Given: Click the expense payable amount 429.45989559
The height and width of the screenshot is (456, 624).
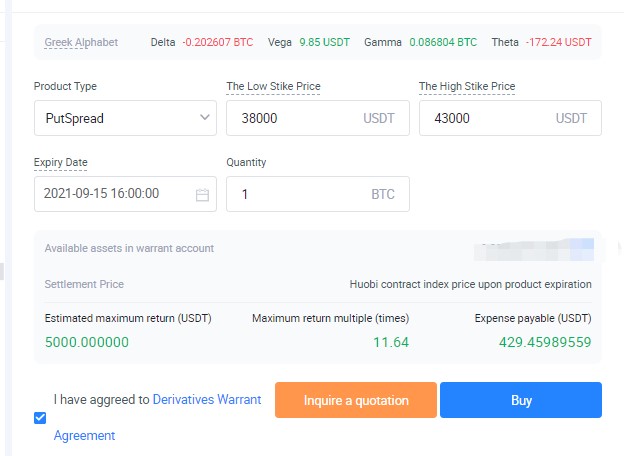Looking at the screenshot, I should click(545, 342).
